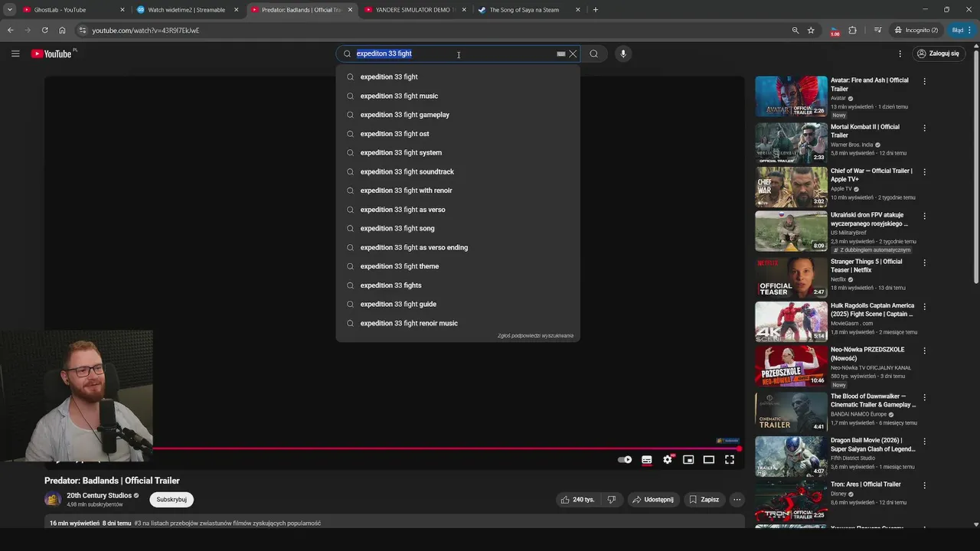Enter fullscreen mode

(x=730, y=460)
